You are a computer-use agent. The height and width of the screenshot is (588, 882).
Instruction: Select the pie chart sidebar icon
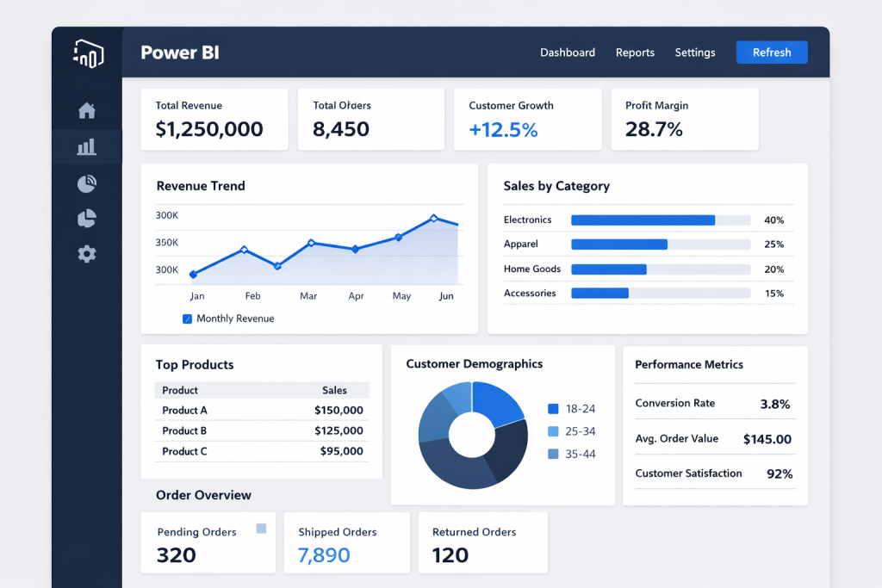click(x=87, y=219)
